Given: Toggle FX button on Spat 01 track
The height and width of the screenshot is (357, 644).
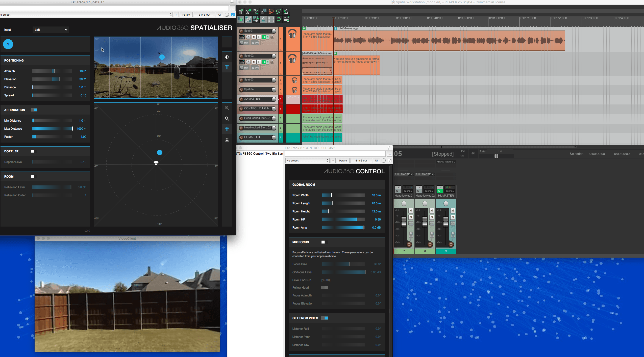Looking at the screenshot, I should coord(264,37).
